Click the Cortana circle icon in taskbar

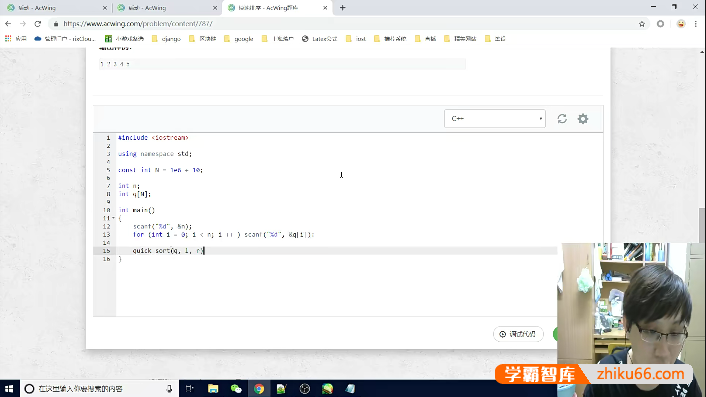pyautogui.click(x=29, y=388)
